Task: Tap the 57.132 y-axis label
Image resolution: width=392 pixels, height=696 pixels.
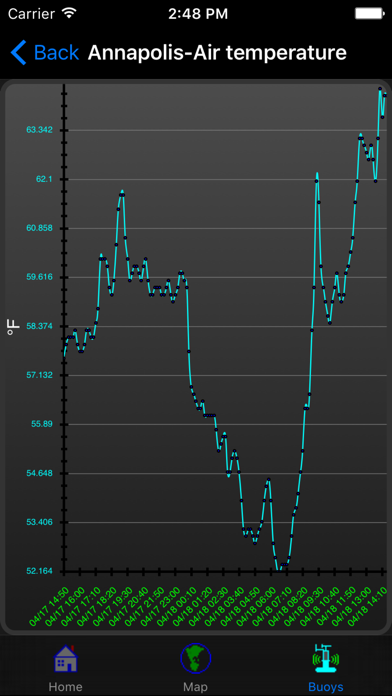Action: tap(40, 375)
